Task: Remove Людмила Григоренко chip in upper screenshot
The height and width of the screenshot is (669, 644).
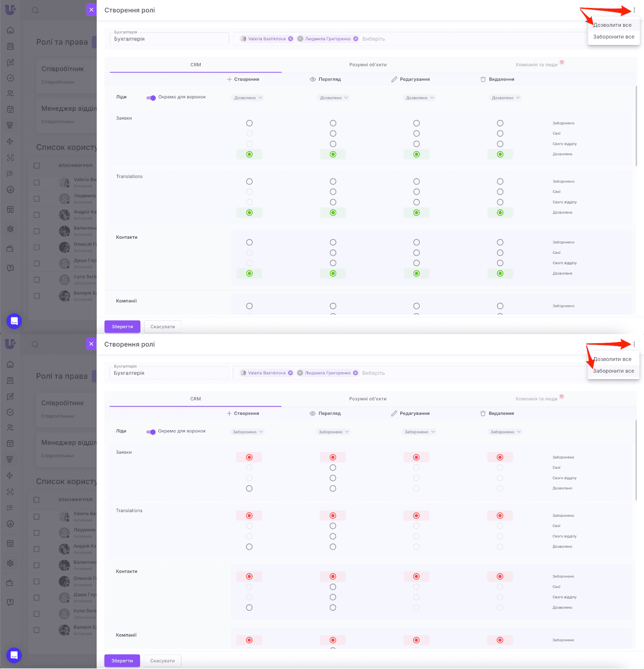Action: pyautogui.click(x=356, y=39)
